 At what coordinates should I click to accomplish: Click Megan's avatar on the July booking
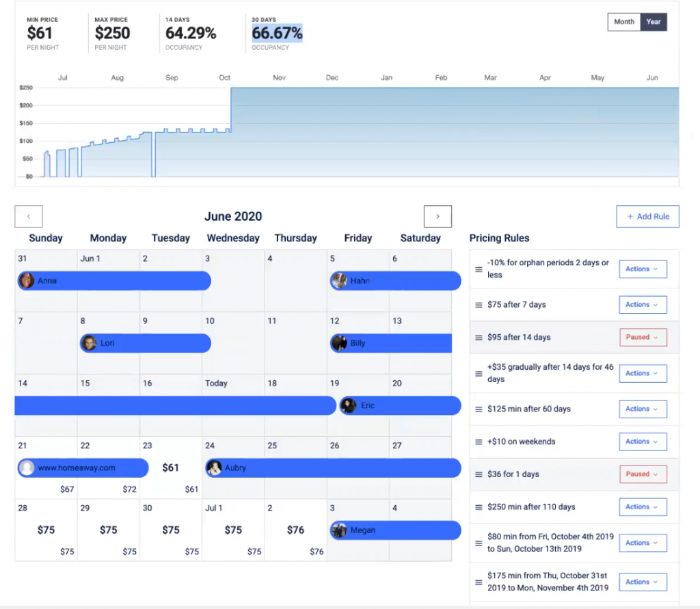[340, 530]
